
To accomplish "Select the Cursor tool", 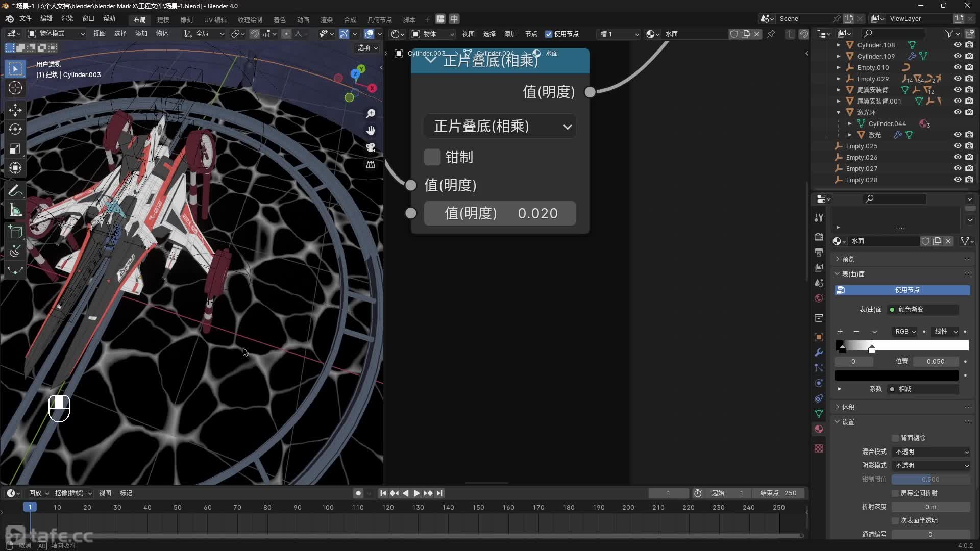I will coord(15,88).
